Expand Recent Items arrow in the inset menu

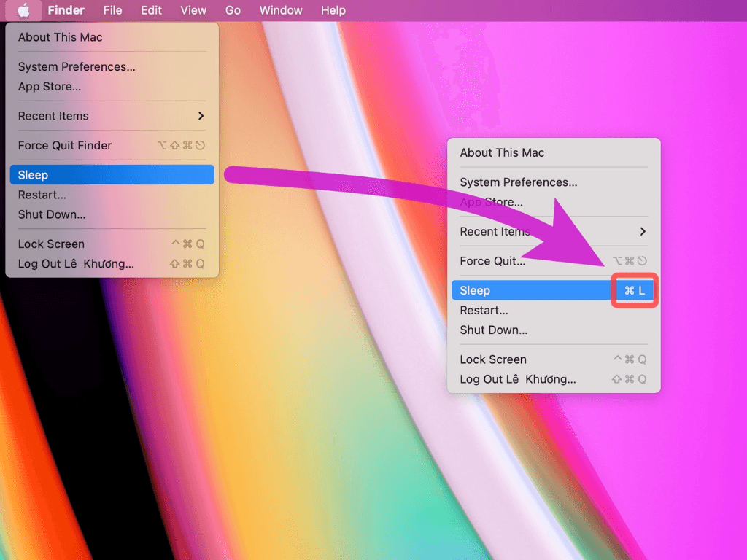point(642,231)
